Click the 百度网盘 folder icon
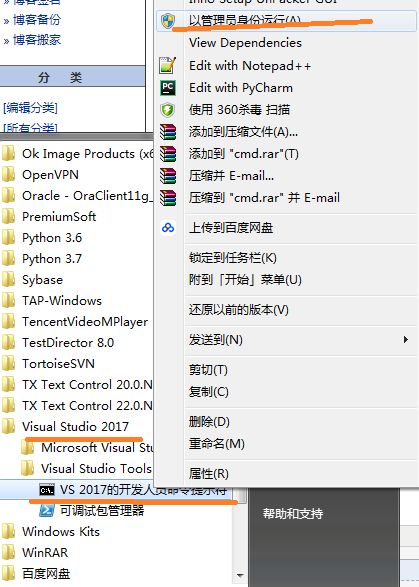419x587 pixels. (x=8, y=574)
